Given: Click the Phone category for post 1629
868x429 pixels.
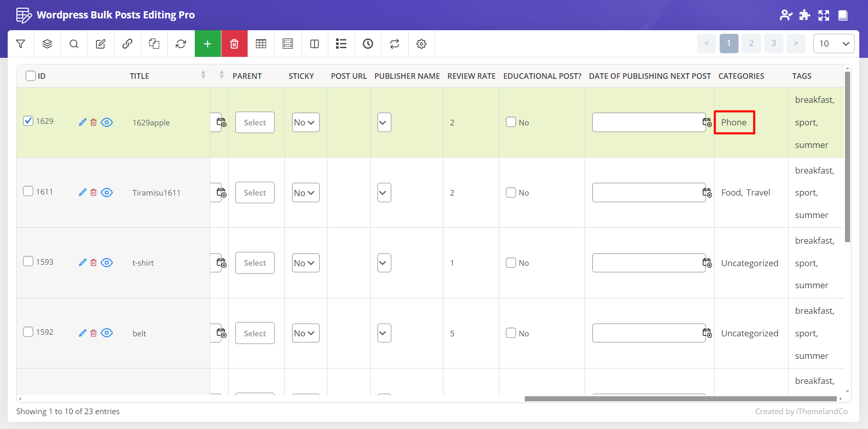Looking at the screenshot, I should pyautogui.click(x=733, y=122).
